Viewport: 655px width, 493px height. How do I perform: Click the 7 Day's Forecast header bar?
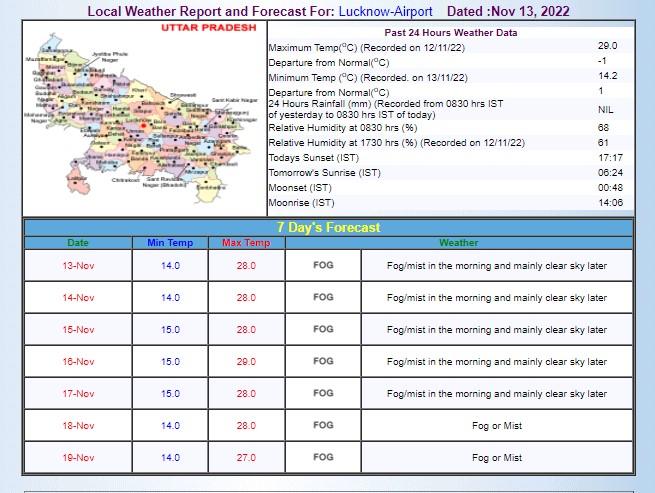(328, 227)
